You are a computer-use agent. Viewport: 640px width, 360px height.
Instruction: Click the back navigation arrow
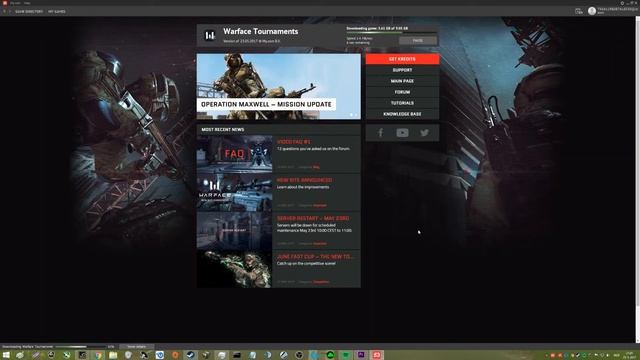(4, 11)
